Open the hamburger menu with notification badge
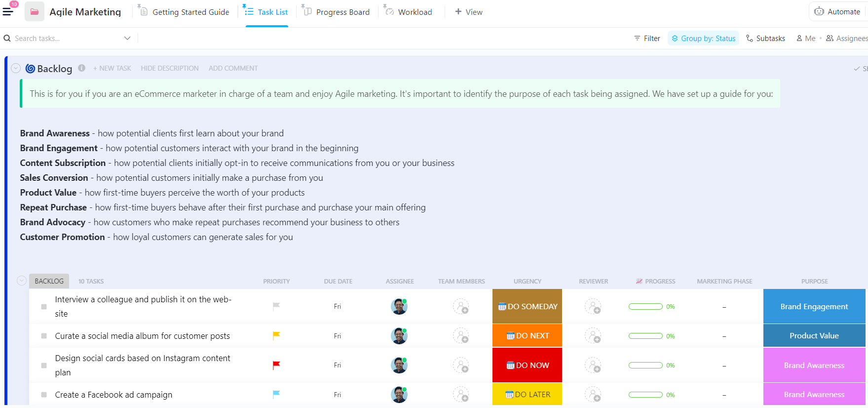868x408 pixels. tap(8, 11)
